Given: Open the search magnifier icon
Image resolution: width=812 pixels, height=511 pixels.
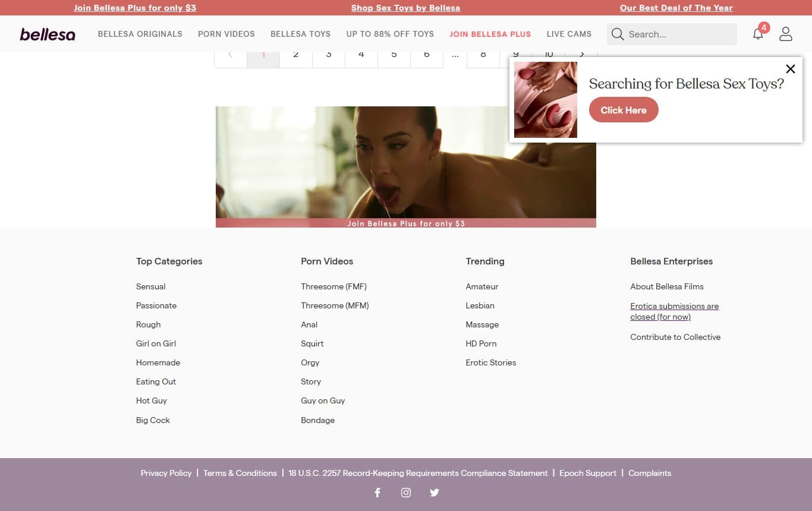Looking at the screenshot, I should (618, 34).
